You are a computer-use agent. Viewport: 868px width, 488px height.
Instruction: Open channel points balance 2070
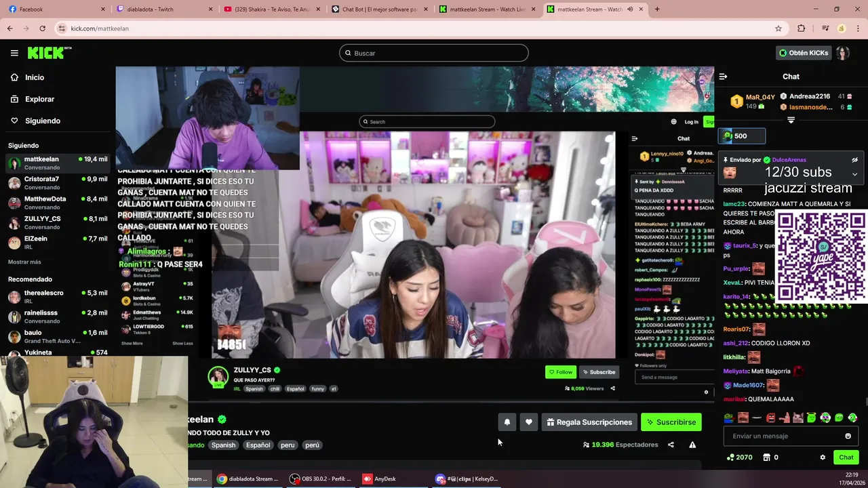point(739,457)
